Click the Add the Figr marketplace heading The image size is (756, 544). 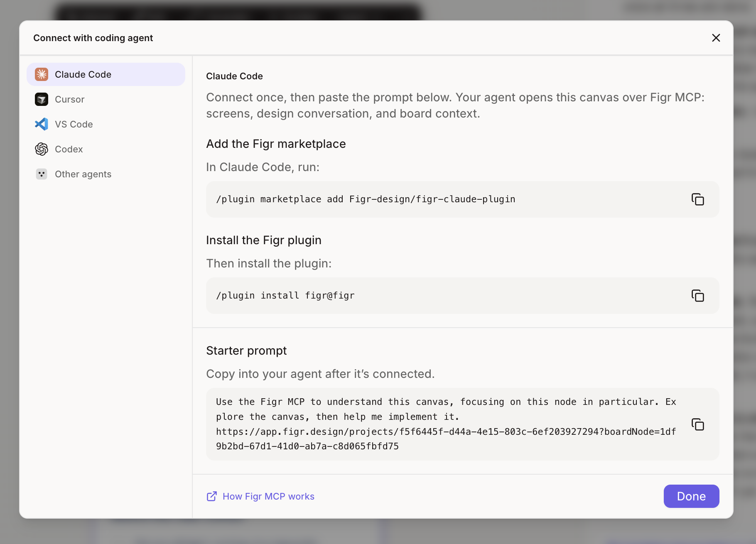click(276, 144)
